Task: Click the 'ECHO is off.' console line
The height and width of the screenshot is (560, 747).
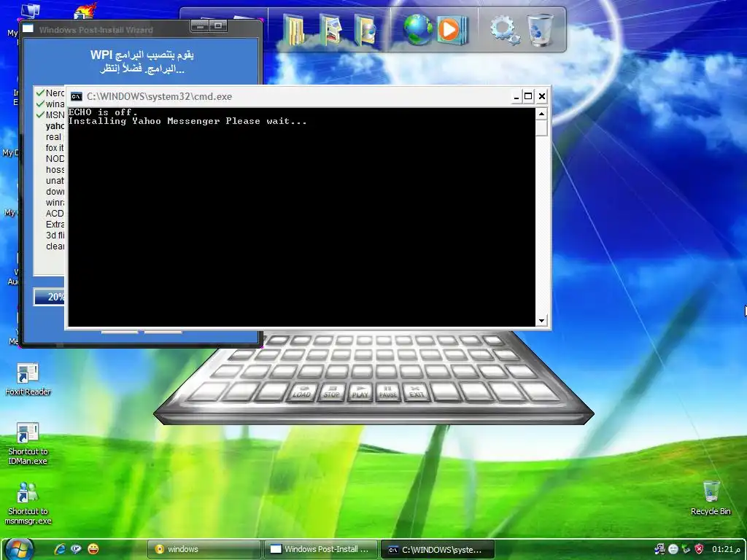Action: tap(103, 112)
